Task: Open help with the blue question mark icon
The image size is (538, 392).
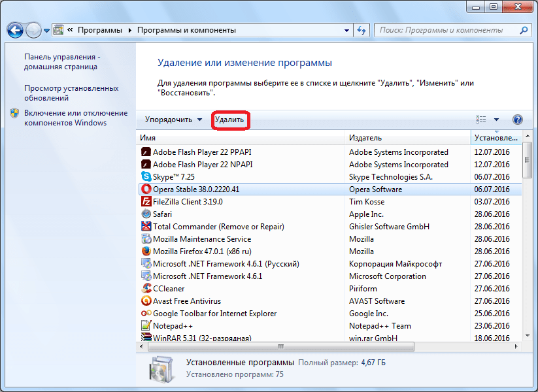Action: (518, 120)
